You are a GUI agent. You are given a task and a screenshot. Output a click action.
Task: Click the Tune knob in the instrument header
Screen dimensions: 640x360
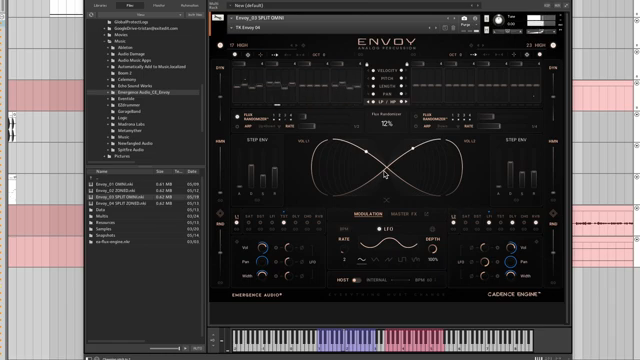pyautogui.click(x=499, y=20)
